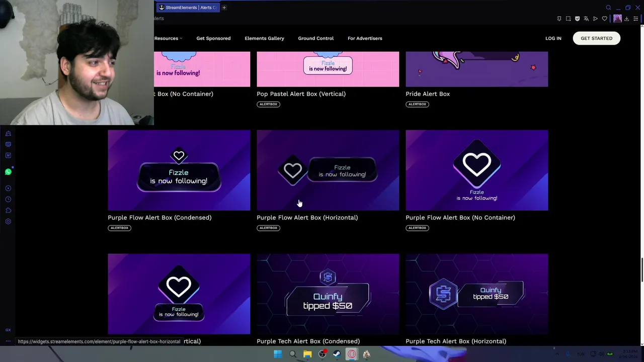The image size is (644, 362).
Task: Open the Windows Start menu
Action: [278, 354]
